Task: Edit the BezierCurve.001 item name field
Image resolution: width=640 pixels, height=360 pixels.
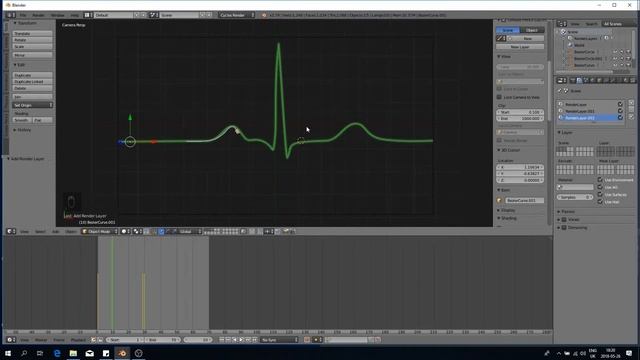Action: pos(524,200)
